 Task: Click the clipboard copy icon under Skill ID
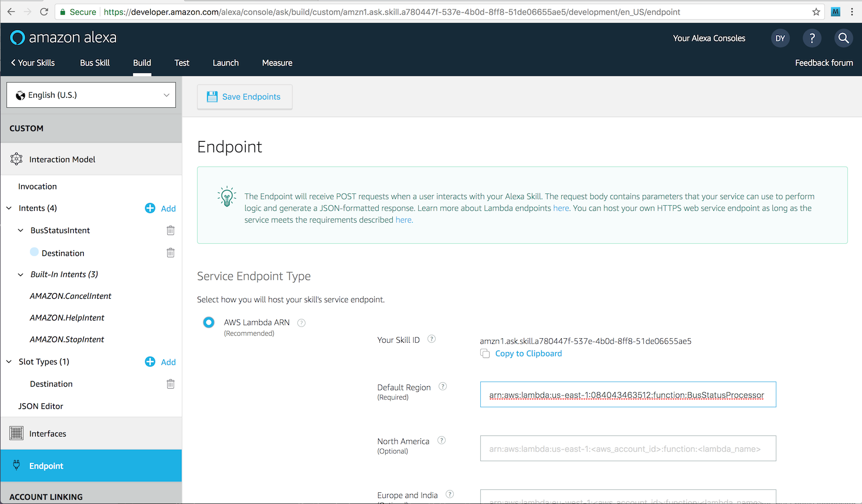(x=485, y=353)
